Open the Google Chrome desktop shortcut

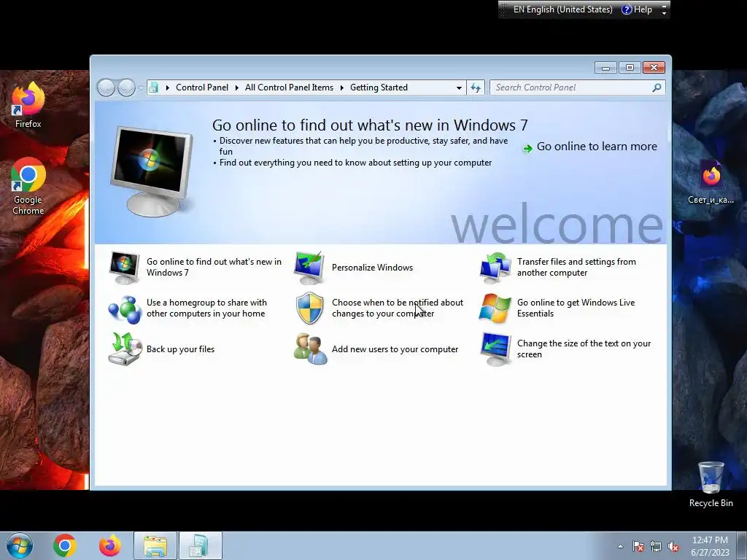point(28,186)
